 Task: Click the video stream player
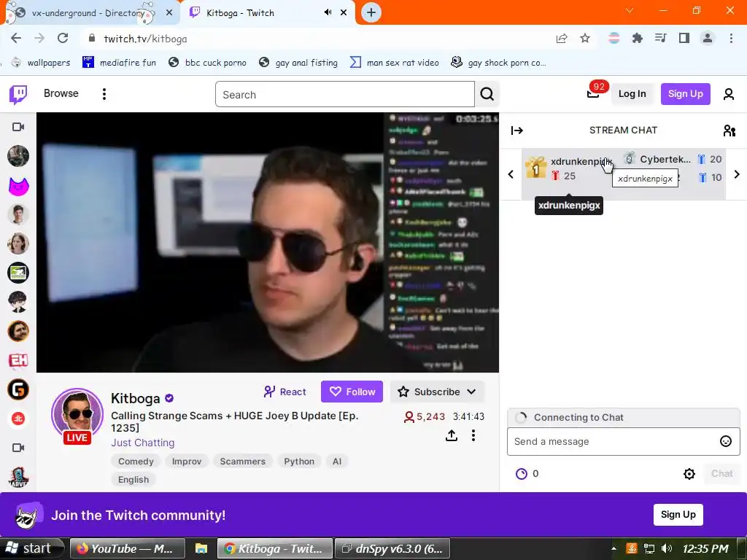click(268, 242)
